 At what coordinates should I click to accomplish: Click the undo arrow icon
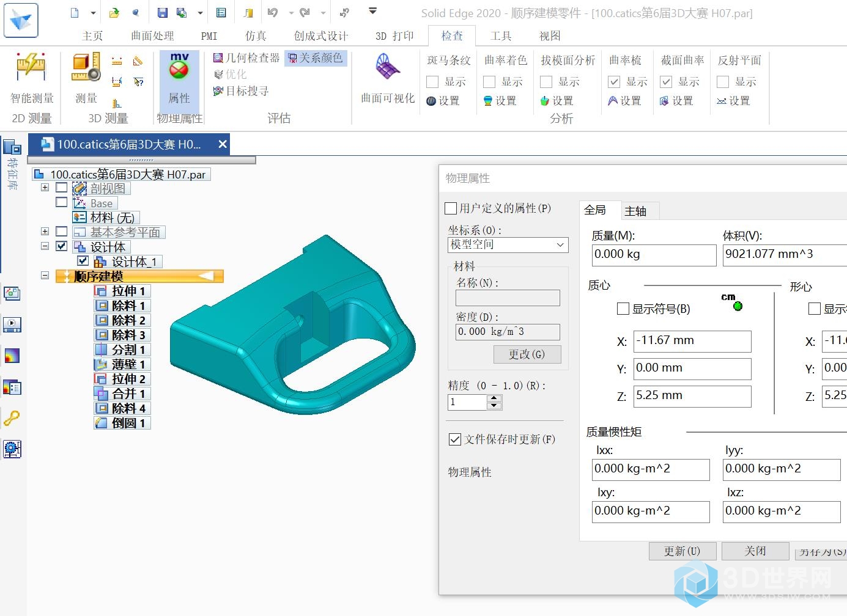pos(273,12)
